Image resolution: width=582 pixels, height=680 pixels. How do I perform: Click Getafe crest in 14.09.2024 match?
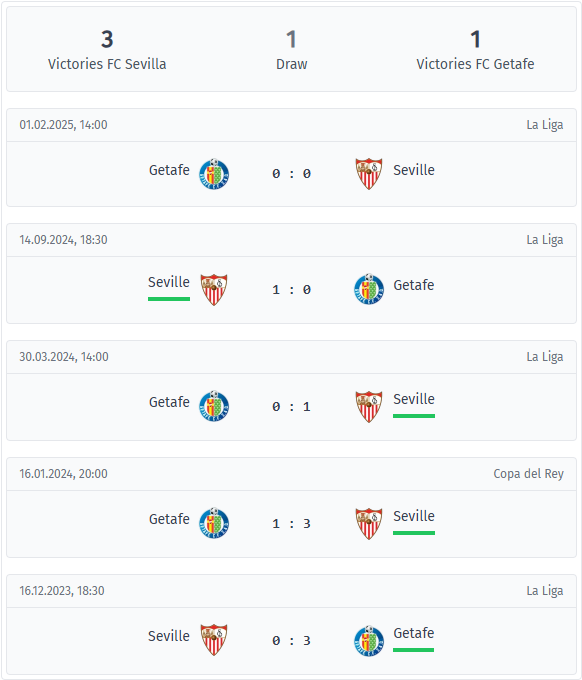coord(369,289)
